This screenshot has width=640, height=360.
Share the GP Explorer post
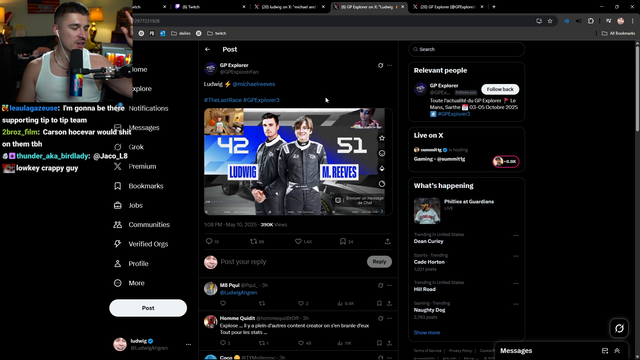(387, 241)
